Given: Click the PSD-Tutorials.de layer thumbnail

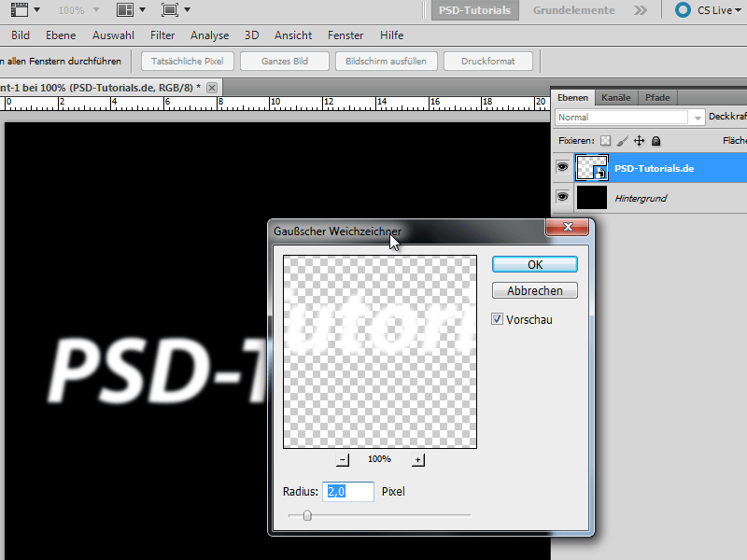Looking at the screenshot, I should coord(592,168).
